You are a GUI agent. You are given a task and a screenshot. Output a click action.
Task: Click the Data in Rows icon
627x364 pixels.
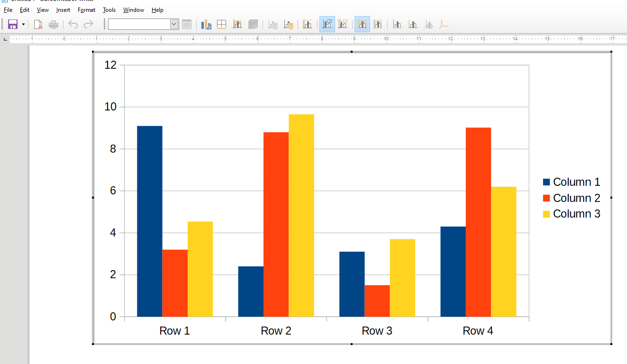click(273, 24)
